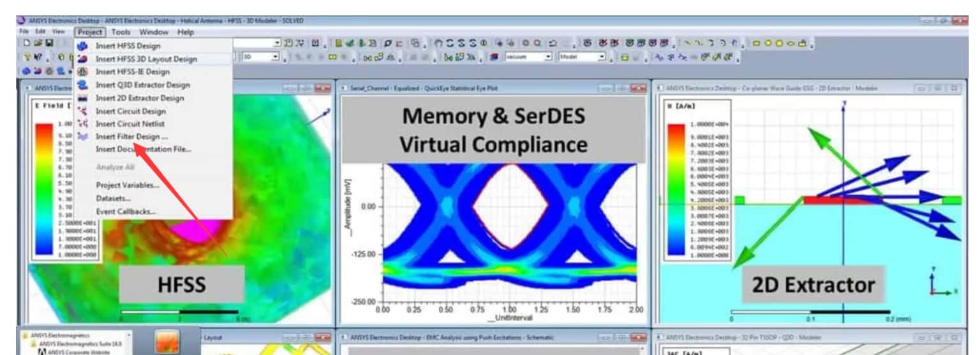The height and width of the screenshot is (355, 980).
Task: Click the material icon beside vacuum box
Action: pyautogui.click(x=494, y=57)
